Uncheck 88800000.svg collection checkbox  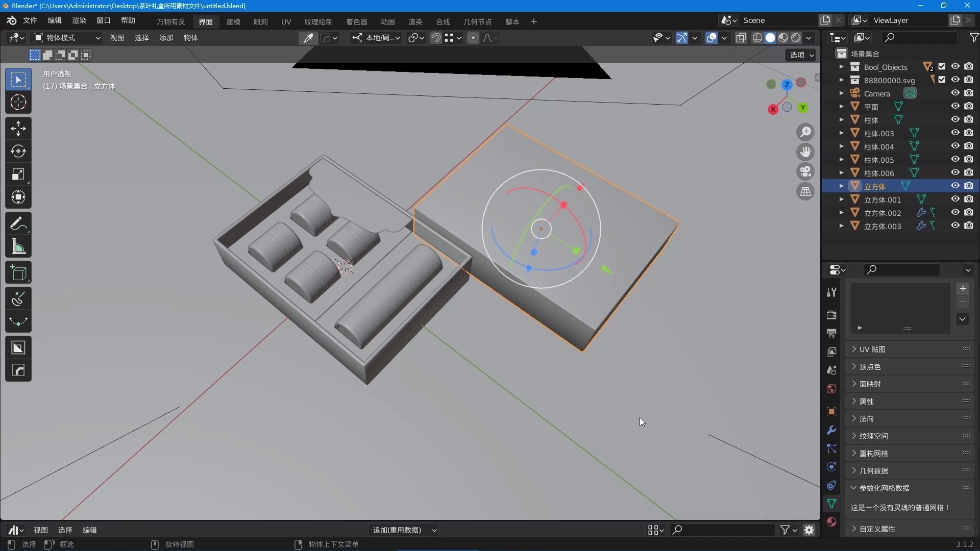942,80
